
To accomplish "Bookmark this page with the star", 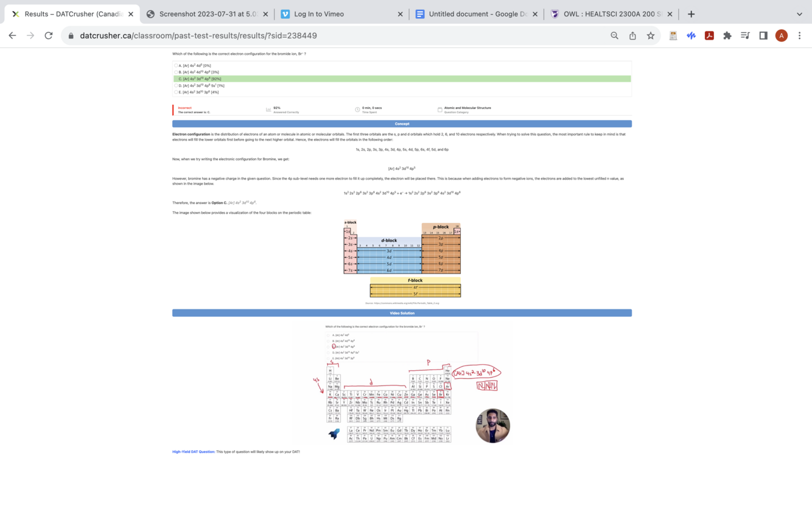I will [x=651, y=36].
